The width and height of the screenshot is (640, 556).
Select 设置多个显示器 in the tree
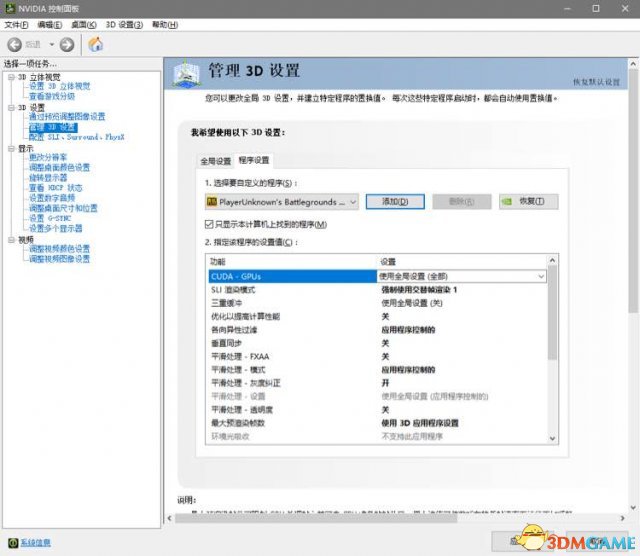click(x=56, y=228)
